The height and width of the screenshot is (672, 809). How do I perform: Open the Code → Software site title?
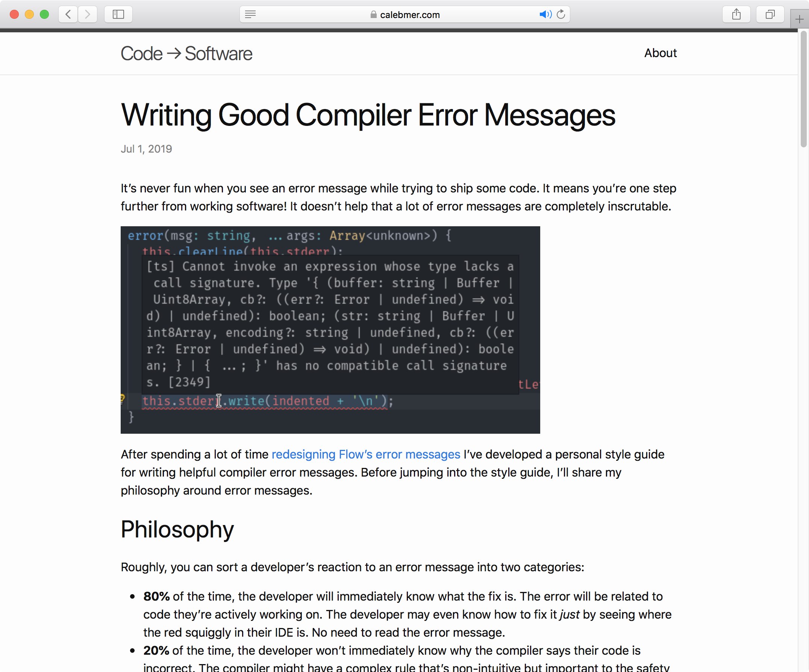pos(186,53)
